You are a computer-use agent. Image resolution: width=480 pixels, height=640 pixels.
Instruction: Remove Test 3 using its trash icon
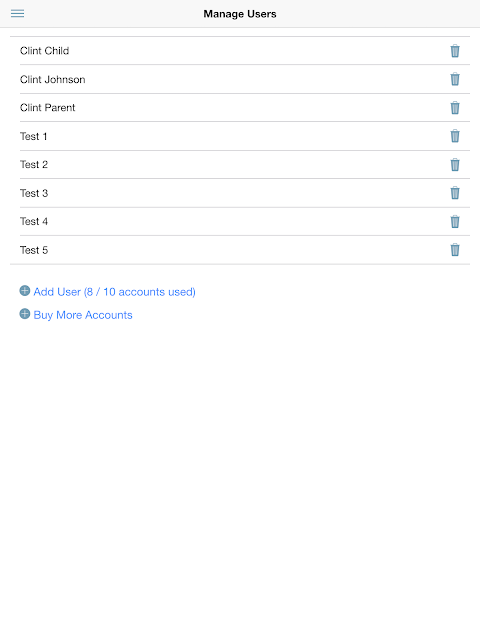(455, 193)
